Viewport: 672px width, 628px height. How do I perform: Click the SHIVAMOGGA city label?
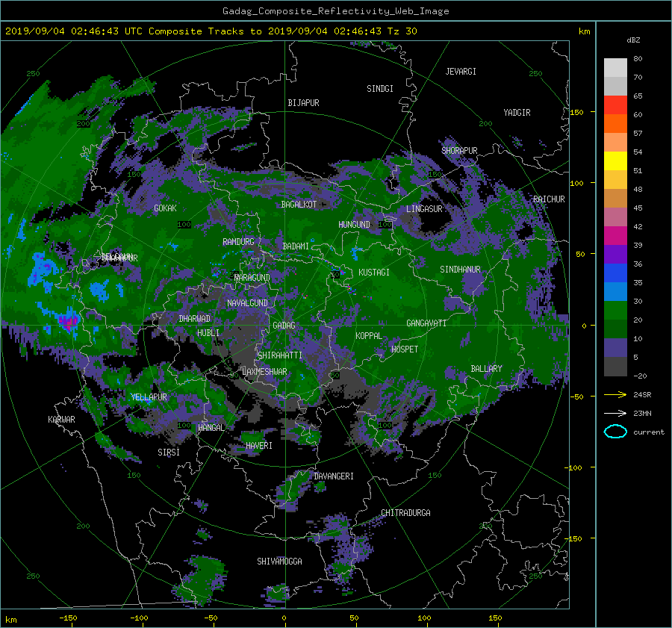pyautogui.click(x=279, y=561)
